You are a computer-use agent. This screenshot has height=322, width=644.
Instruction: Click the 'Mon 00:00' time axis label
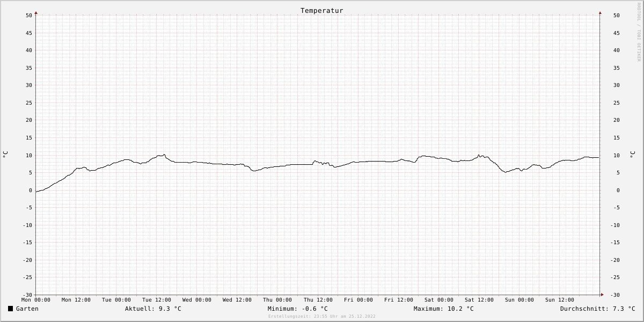pos(36,300)
